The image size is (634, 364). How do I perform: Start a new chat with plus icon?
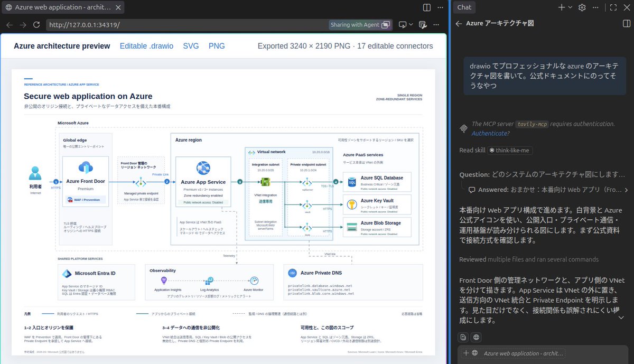pyautogui.click(x=562, y=7)
